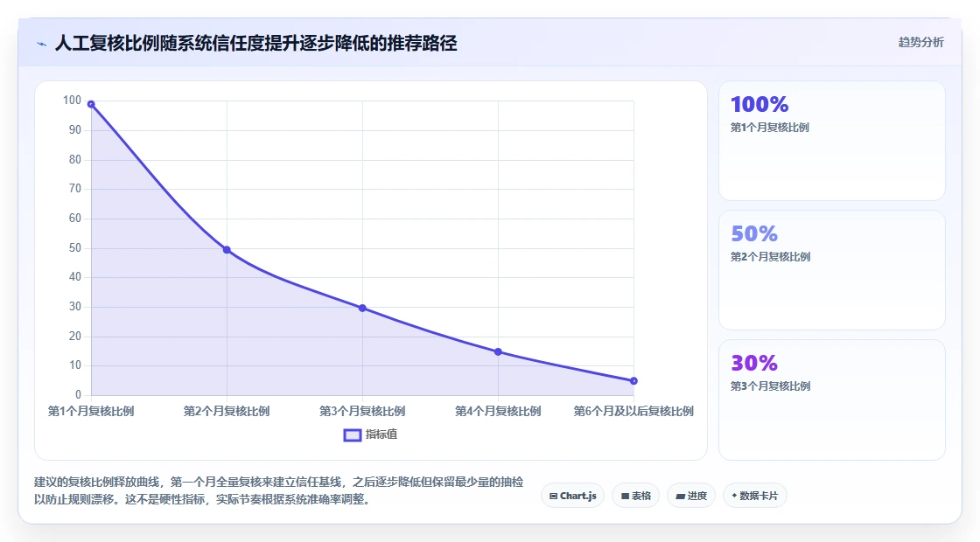Click the y-axis value 90
This screenshot has width=980, height=542.
coord(75,130)
